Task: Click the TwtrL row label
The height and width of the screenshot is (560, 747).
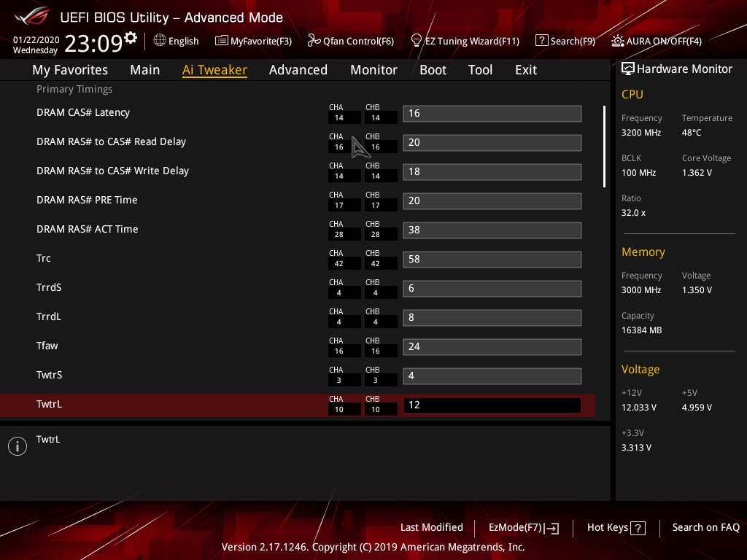Action: click(49, 404)
